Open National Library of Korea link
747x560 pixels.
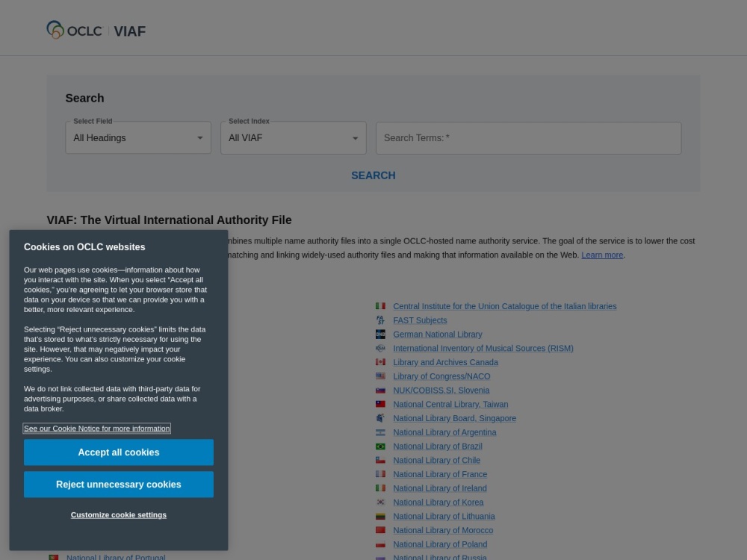438,503
